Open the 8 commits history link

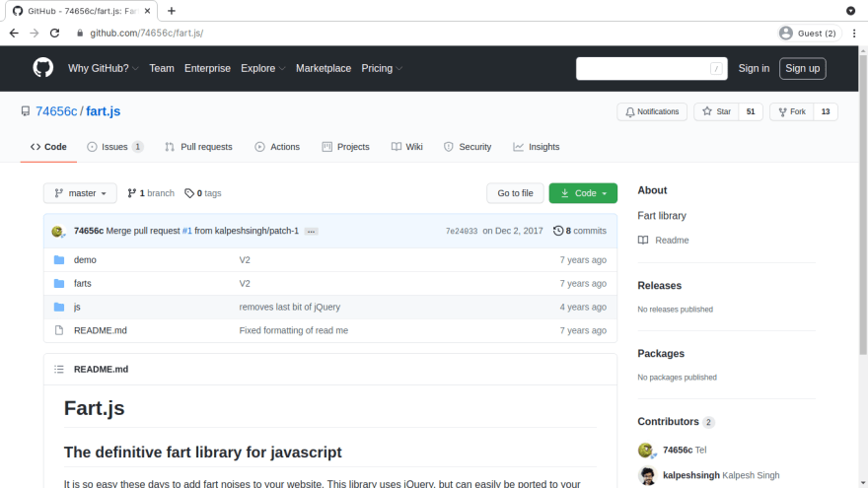(x=580, y=231)
